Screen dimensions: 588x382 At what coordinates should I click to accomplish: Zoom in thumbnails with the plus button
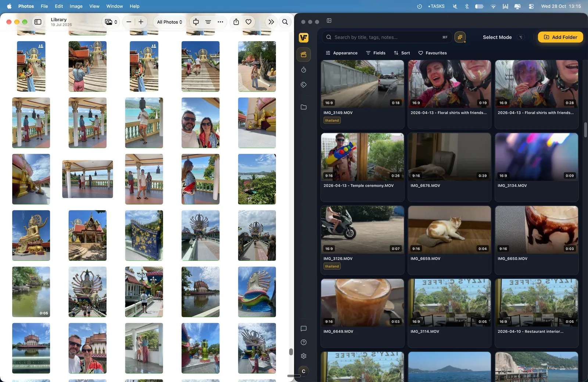click(141, 22)
